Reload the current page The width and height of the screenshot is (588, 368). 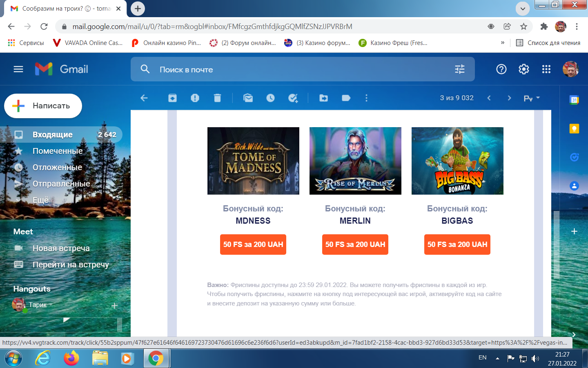[44, 27]
